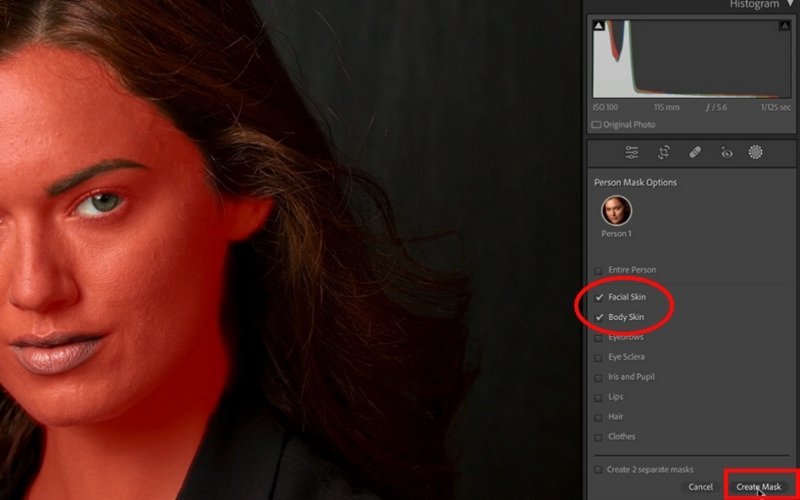Click the Histogram panel title

click(x=754, y=4)
